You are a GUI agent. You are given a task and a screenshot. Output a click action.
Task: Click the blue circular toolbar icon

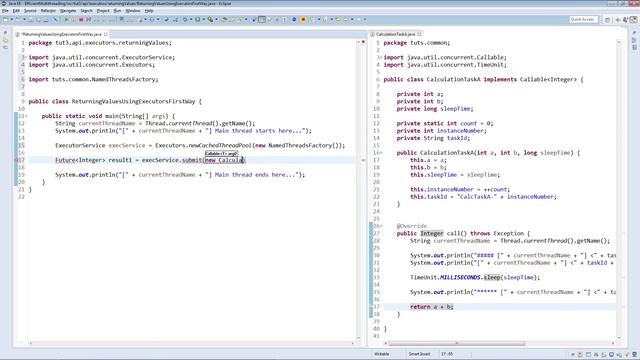(x=294, y=20)
